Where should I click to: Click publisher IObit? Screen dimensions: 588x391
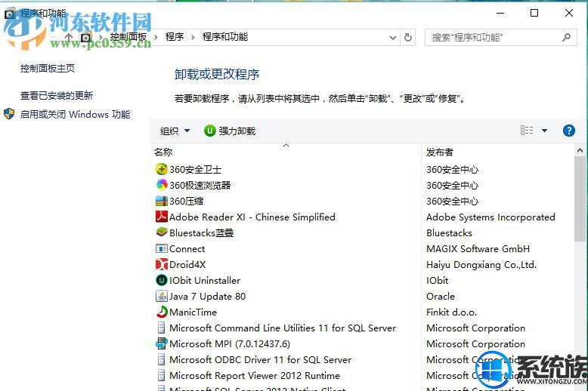(437, 281)
